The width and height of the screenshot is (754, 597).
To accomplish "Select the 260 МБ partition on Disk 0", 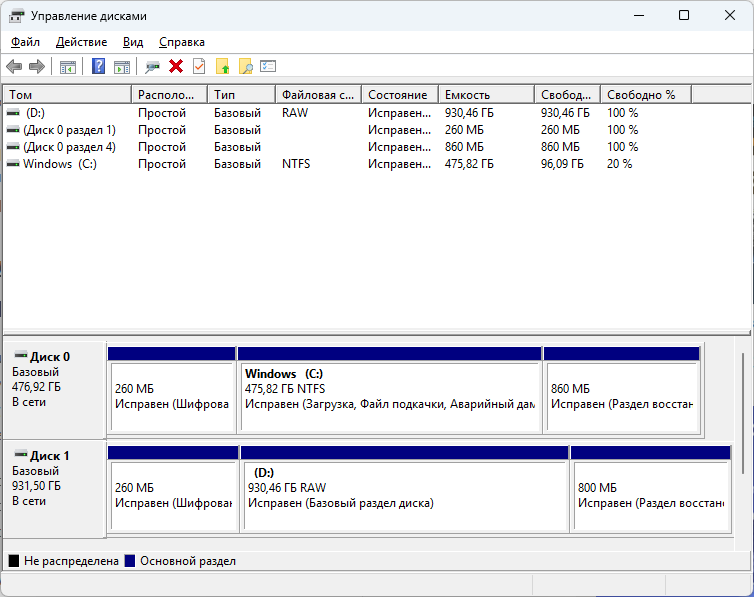I will (172, 390).
